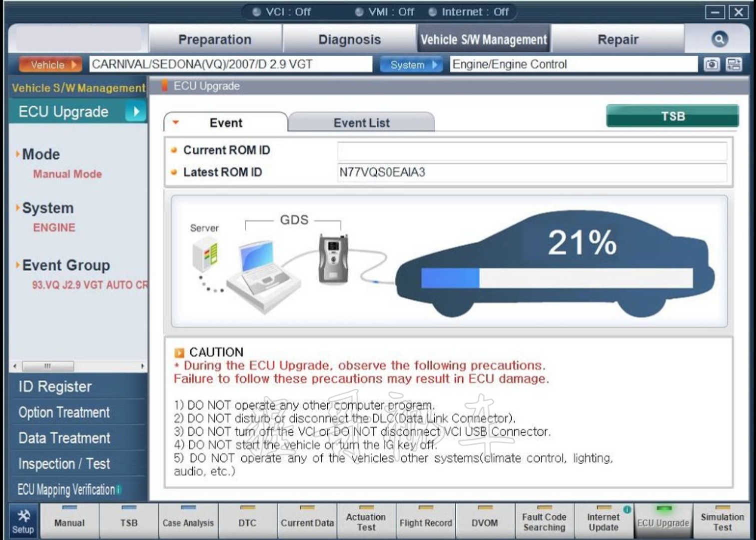Viewport: 756px width, 540px height.
Task: Click the ECU Mapping Verification info icon
Action: tap(119, 489)
